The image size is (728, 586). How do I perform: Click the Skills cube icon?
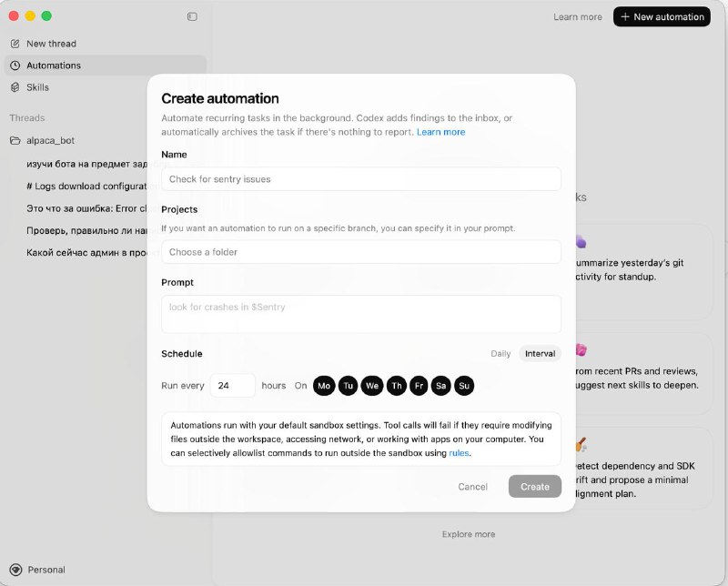click(x=15, y=87)
